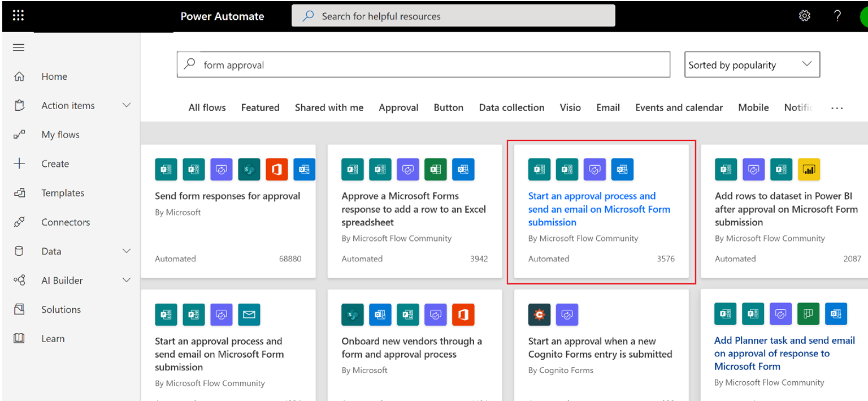
Task: Click the 2087 usage count
Action: click(852, 258)
